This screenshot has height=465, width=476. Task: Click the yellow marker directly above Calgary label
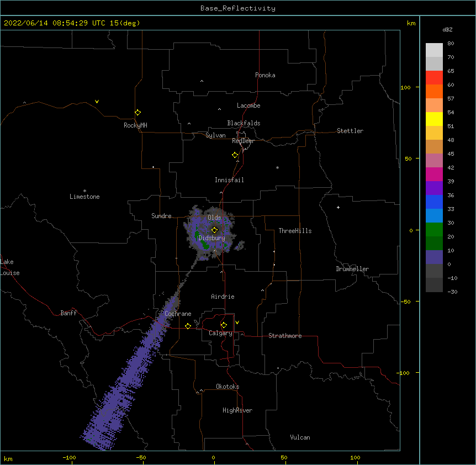coord(224,325)
